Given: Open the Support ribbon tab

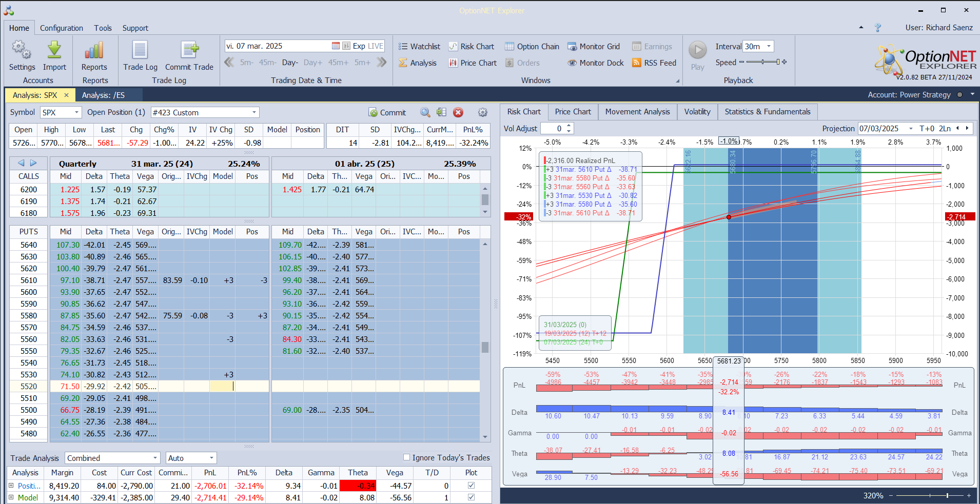Looking at the screenshot, I should click(135, 28).
